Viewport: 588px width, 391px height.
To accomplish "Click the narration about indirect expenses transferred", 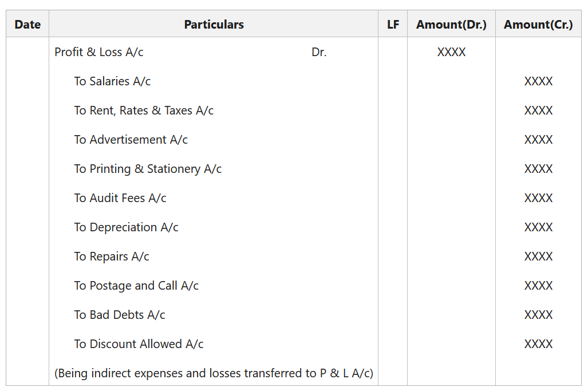I will pos(214,373).
